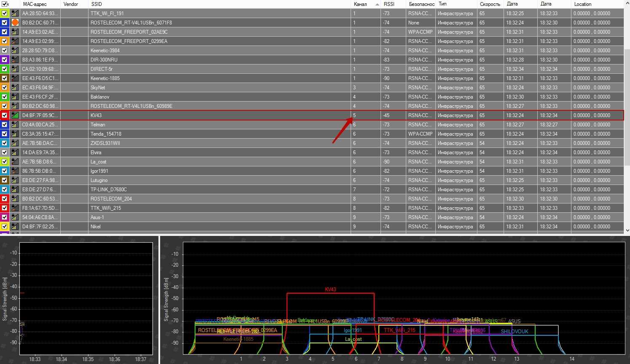Select the Tenda_154718 SSID cell

pyautogui.click(x=220, y=134)
